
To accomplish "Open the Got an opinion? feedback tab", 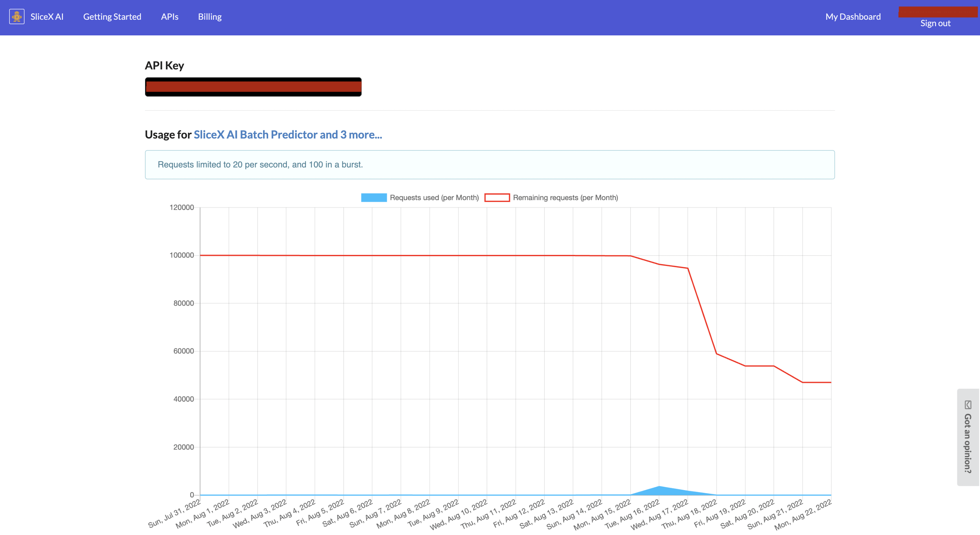I will pyautogui.click(x=968, y=437).
